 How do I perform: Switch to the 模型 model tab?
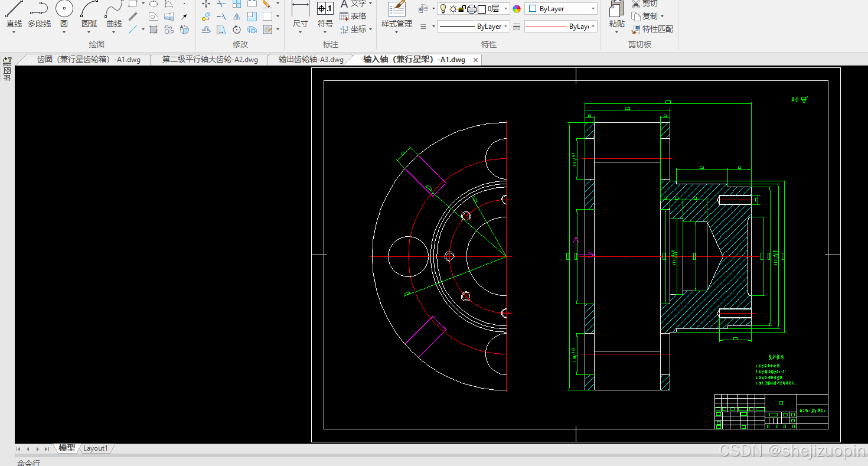[67, 448]
